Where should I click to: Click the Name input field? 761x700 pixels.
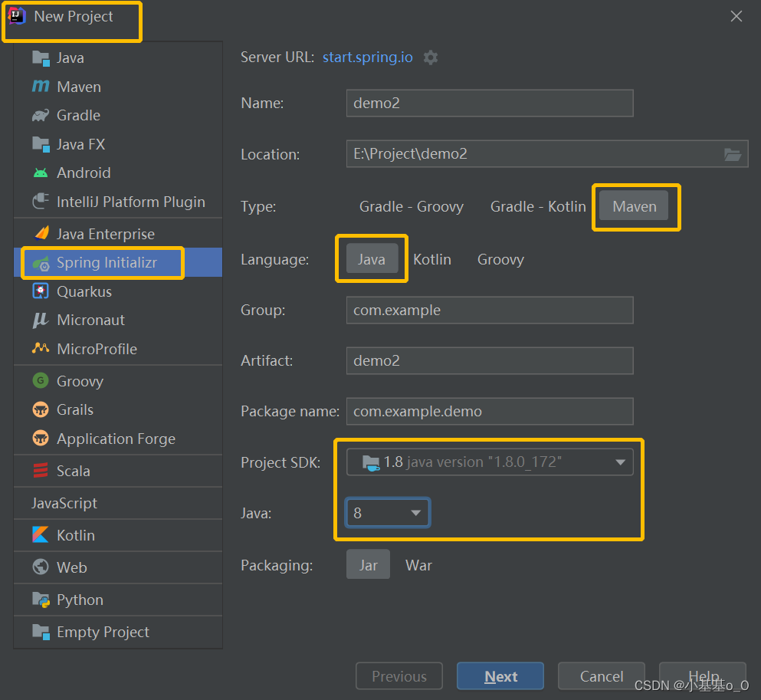[490, 103]
